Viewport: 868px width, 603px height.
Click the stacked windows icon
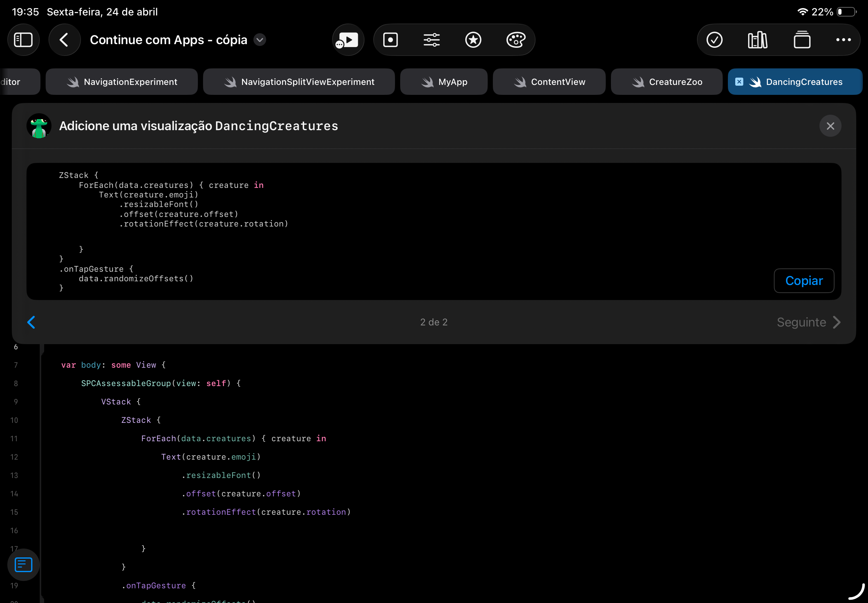801,40
